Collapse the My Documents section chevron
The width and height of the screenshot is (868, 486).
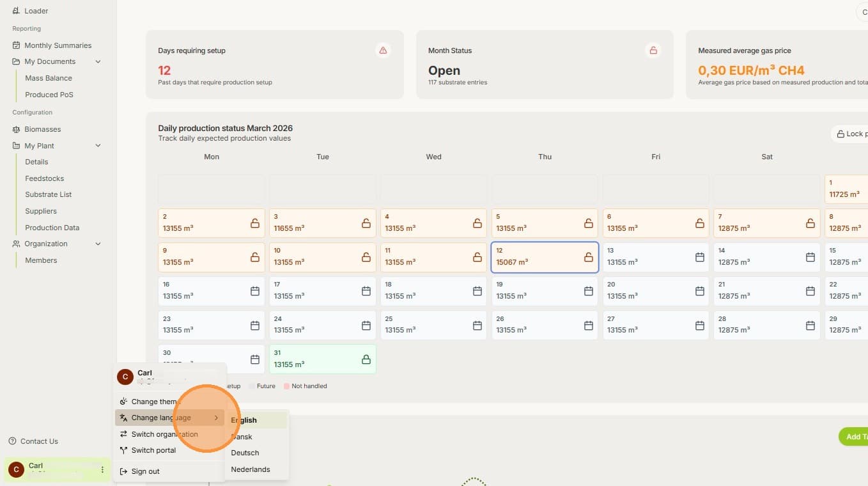98,61
